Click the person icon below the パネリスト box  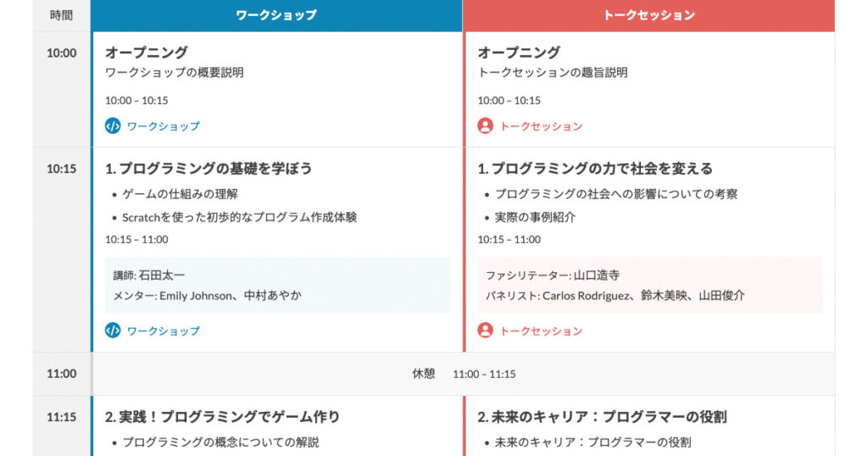(485, 331)
